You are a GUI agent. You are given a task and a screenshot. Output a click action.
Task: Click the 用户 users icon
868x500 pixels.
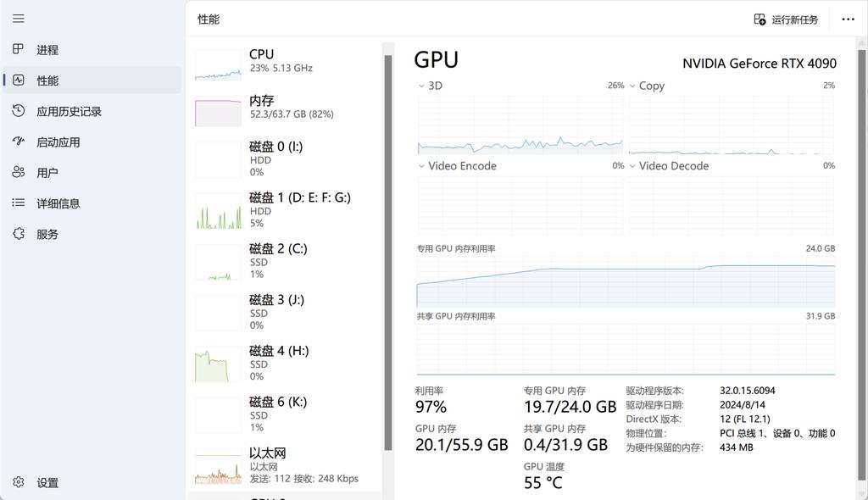[19, 173]
